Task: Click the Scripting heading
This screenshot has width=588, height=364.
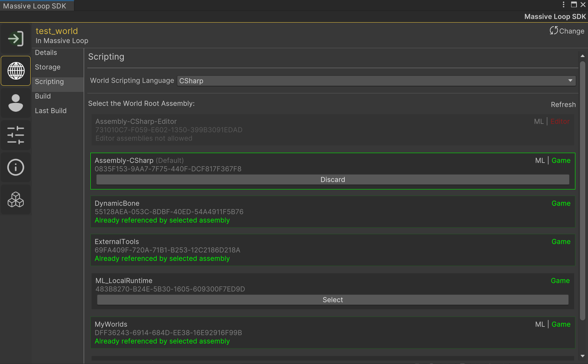Action: tap(106, 57)
